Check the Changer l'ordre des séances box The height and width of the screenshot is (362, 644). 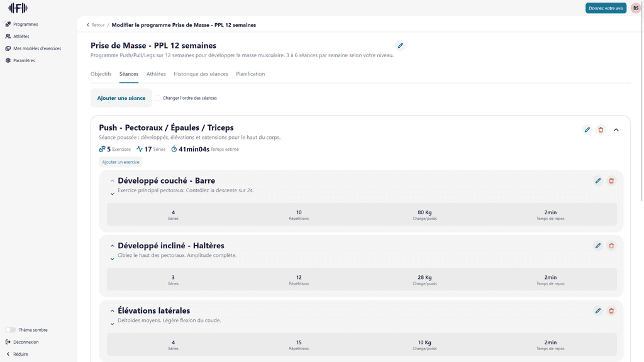(158, 98)
